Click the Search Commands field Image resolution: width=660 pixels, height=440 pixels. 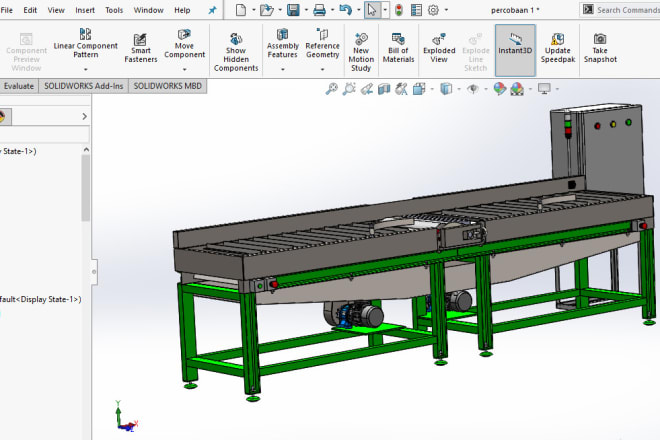tap(620, 10)
